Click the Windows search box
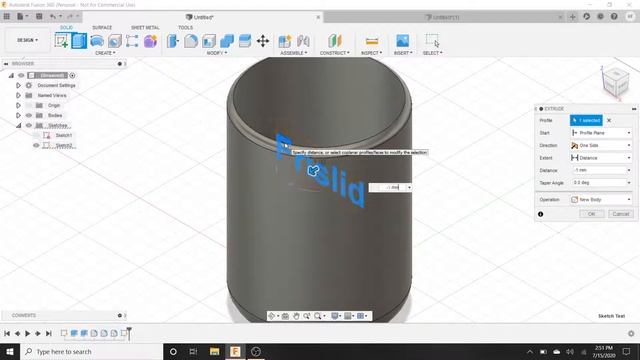 pyautogui.click(x=91, y=351)
